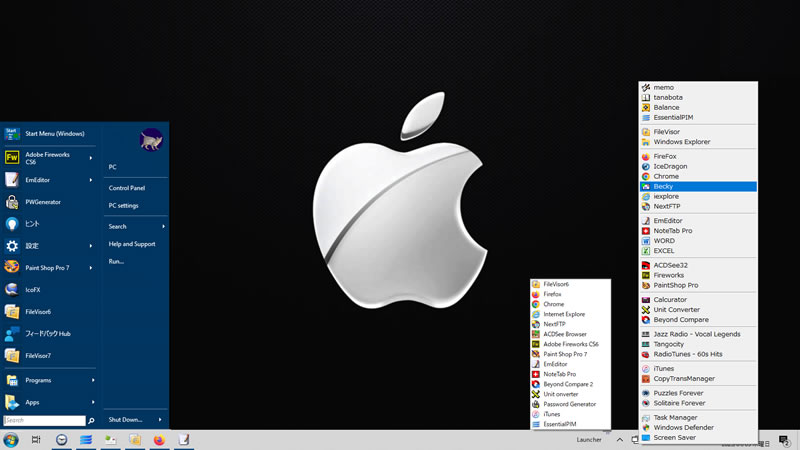This screenshot has width=800, height=450.
Task: Expand EmEditor submenu arrow
Action: [91, 180]
